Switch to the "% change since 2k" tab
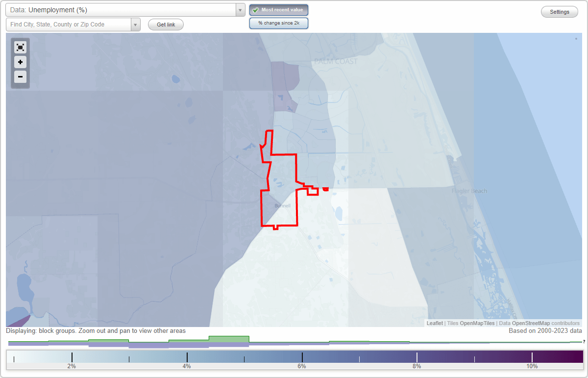Viewport: 588px width, 378px height. click(278, 23)
